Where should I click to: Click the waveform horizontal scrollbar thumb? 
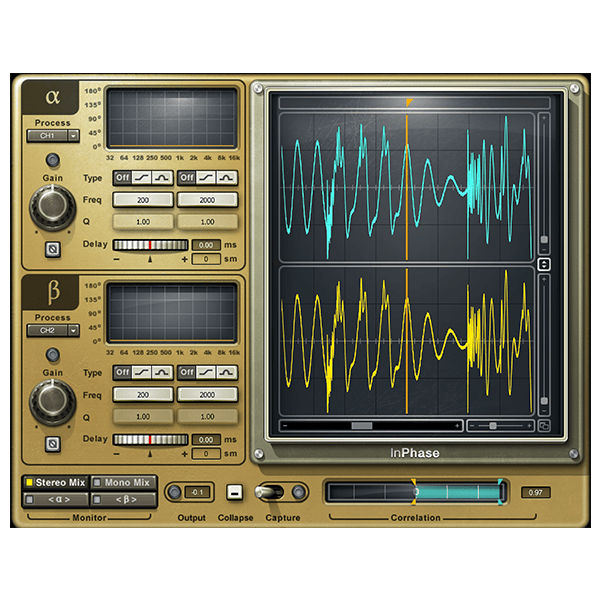[362, 426]
